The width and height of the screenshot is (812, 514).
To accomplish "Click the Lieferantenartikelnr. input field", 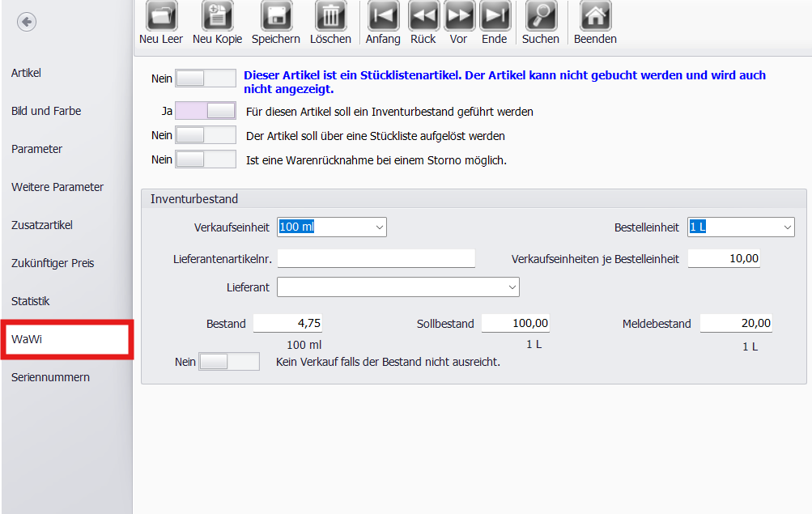I will (376, 258).
